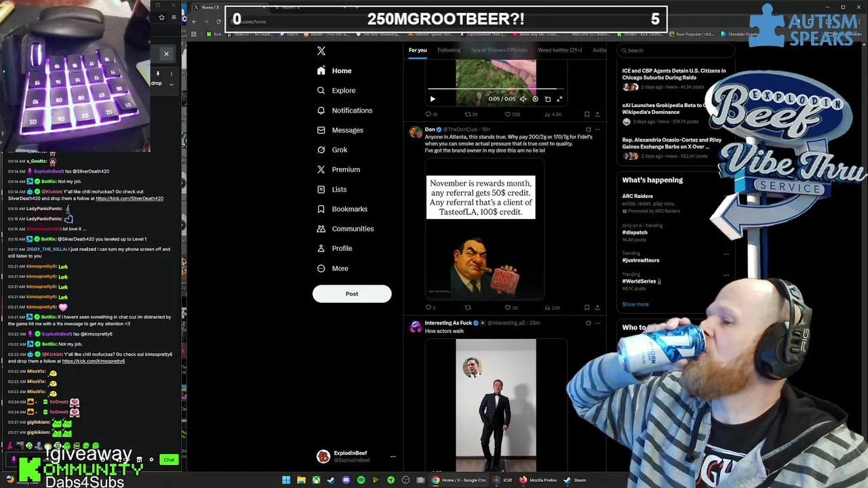Open File Explorer from the taskbar
The width and height of the screenshot is (868, 488).
pos(301,480)
